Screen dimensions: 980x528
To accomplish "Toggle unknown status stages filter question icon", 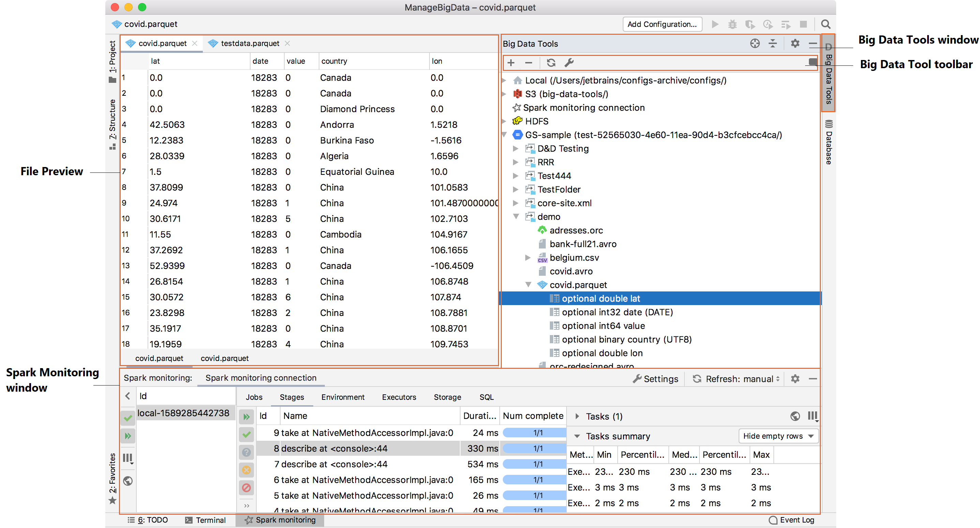I will click(246, 452).
